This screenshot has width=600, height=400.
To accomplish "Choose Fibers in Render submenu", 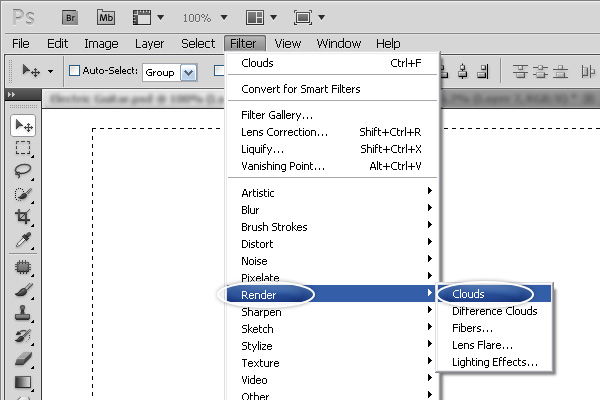I will pyautogui.click(x=494, y=328).
